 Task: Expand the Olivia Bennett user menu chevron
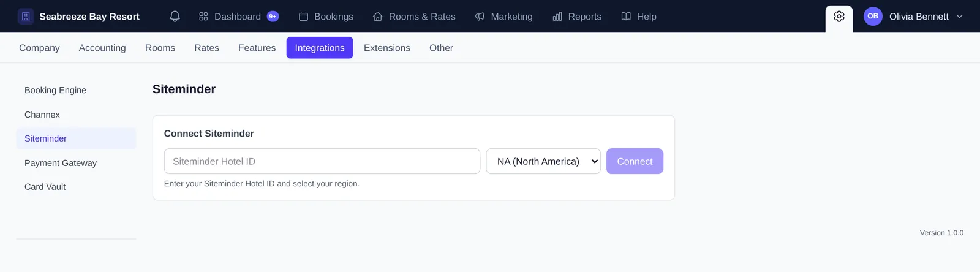coord(959,17)
